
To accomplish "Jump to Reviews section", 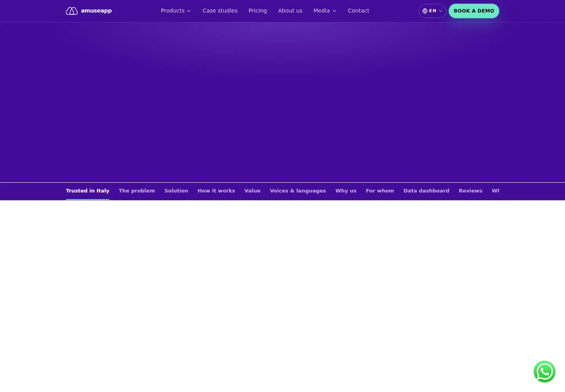I will (470, 191).
